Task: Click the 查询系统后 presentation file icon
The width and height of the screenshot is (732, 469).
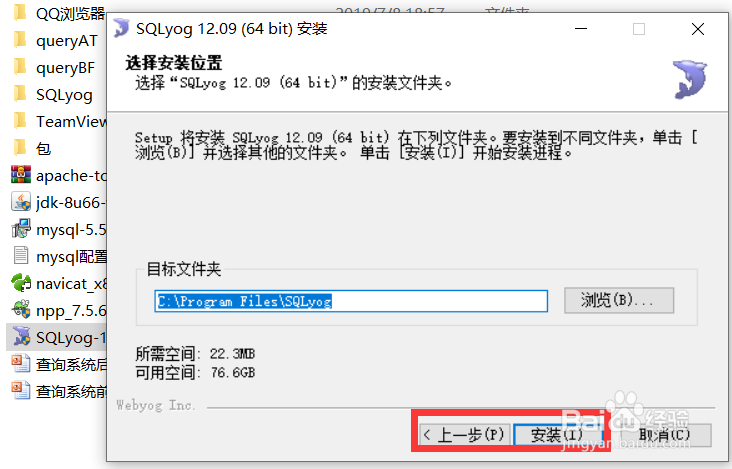Action: click(21, 364)
